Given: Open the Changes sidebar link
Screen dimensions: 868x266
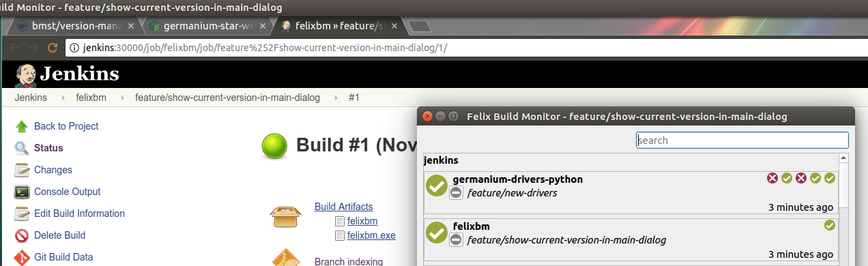Looking at the screenshot, I should (x=53, y=170).
